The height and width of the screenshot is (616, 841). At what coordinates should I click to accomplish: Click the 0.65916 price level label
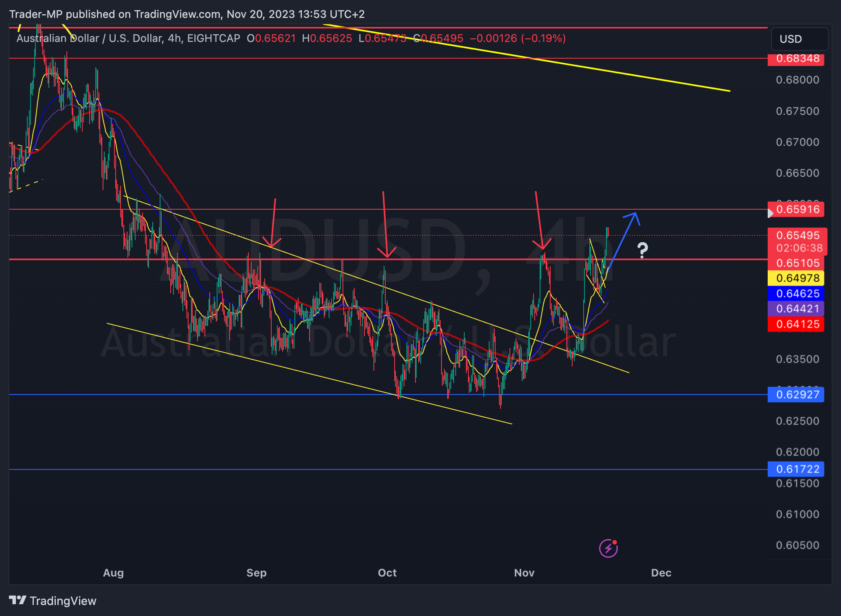tap(796, 209)
